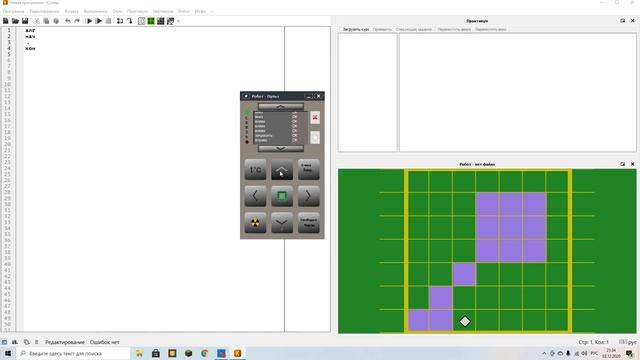Screen dimensions: 640x360
Task: Open the Windows Start menu
Action: pos(7,353)
